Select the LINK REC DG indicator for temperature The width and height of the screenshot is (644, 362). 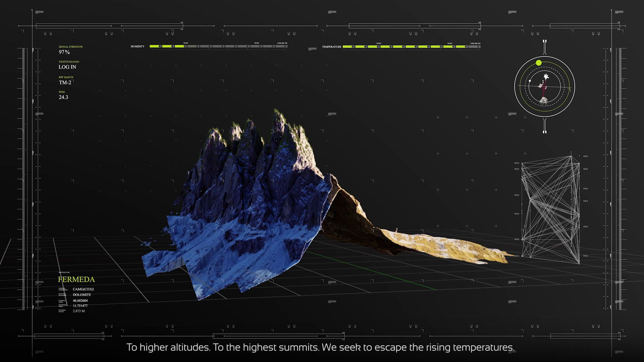point(475,43)
